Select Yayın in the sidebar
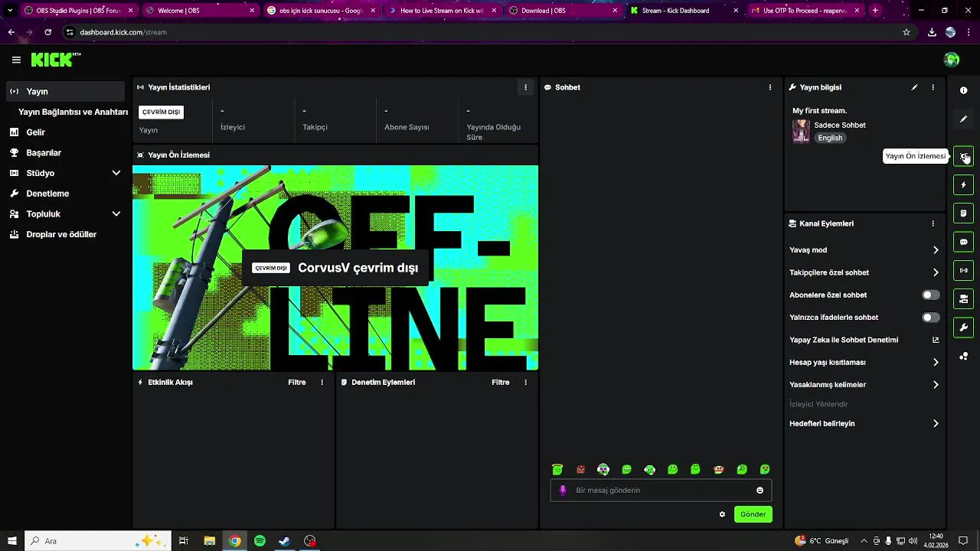 click(x=65, y=91)
